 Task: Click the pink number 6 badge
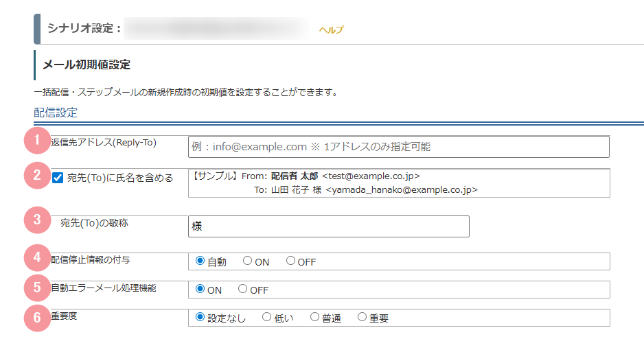tap(37, 317)
